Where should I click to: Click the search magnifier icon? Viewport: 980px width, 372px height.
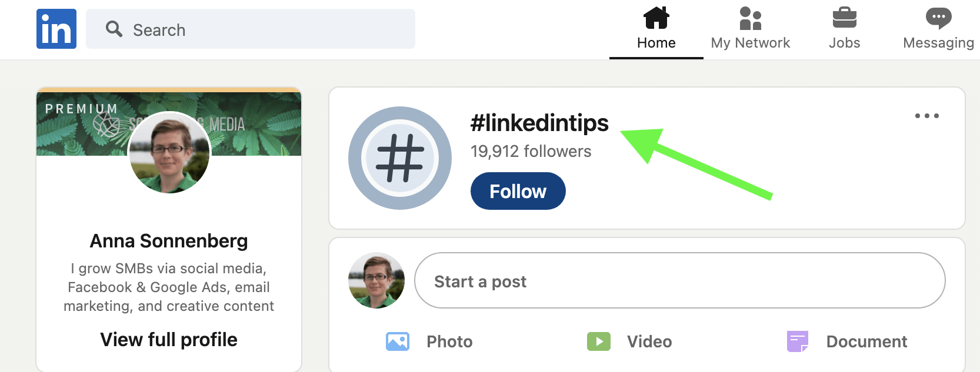click(114, 29)
